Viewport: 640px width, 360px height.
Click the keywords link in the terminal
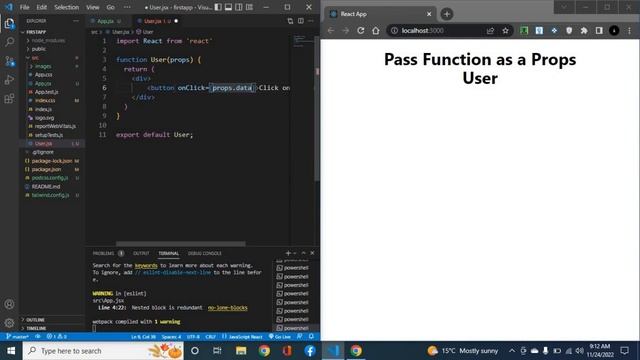pyautogui.click(x=146, y=265)
